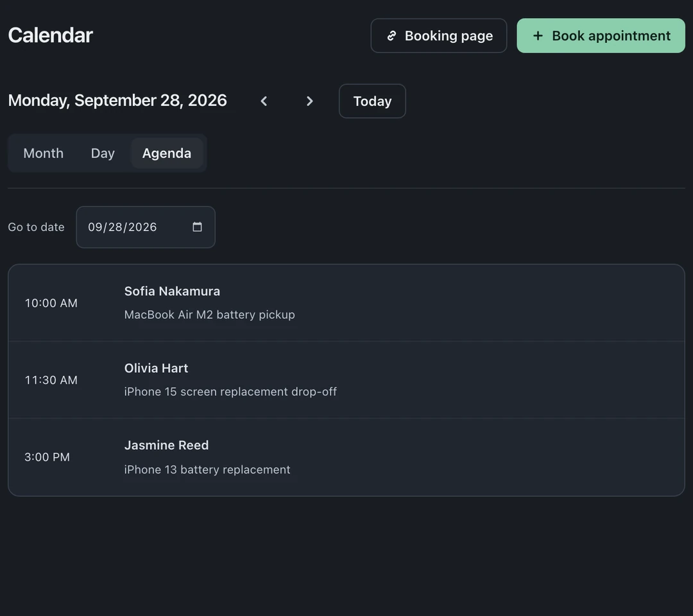Switch to Month view tab
This screenshot has width=693, height=616.
pos(44,153)
